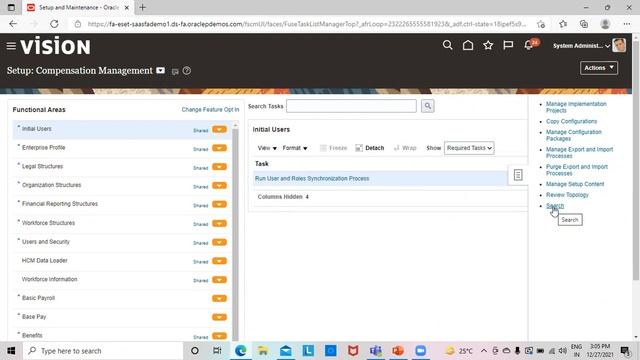Open the View menu in Initial Users

267,148
